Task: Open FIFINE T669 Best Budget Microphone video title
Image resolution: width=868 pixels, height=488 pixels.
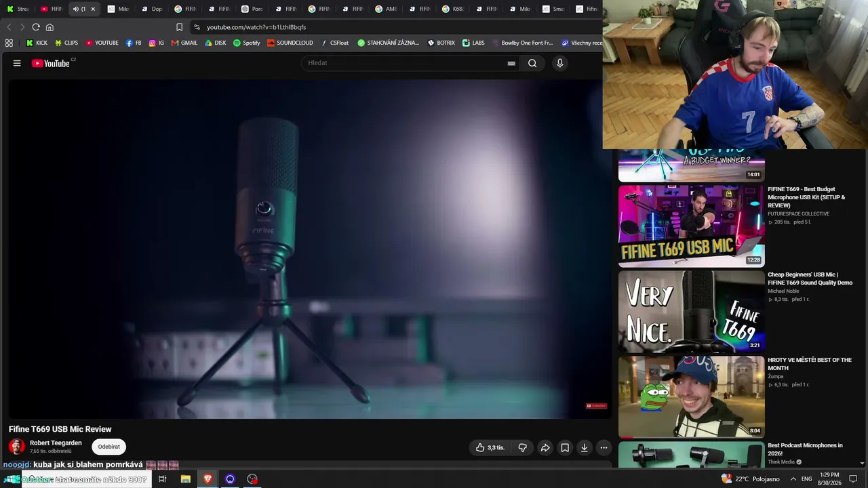Action: [806, 197]
